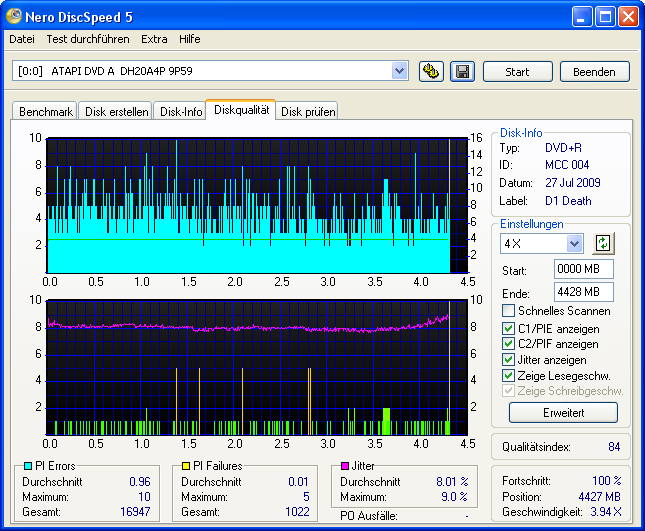Click PI Failures Durchschnitt value 0.01
The image size is (645, 531).
[298, 482]
